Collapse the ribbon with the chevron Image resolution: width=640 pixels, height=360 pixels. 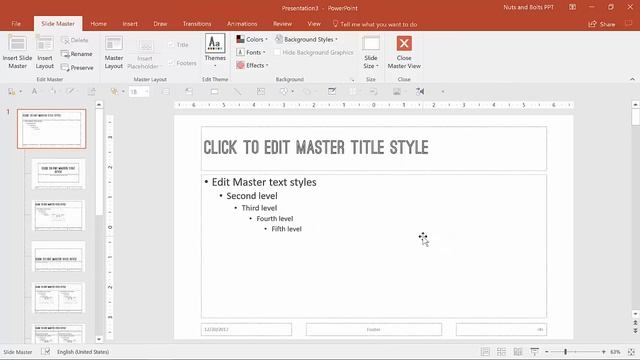pos(632,79)
